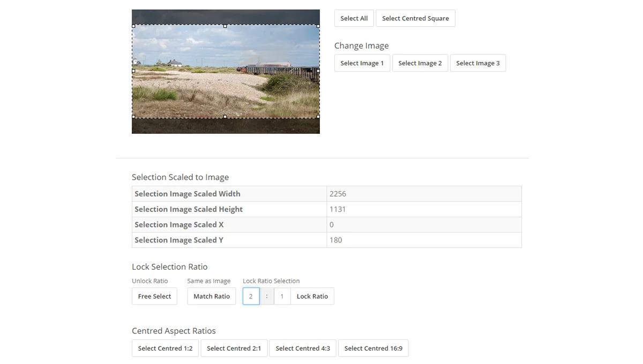
Task: Click the top-left crop selection handle
Action: point(133,26)
